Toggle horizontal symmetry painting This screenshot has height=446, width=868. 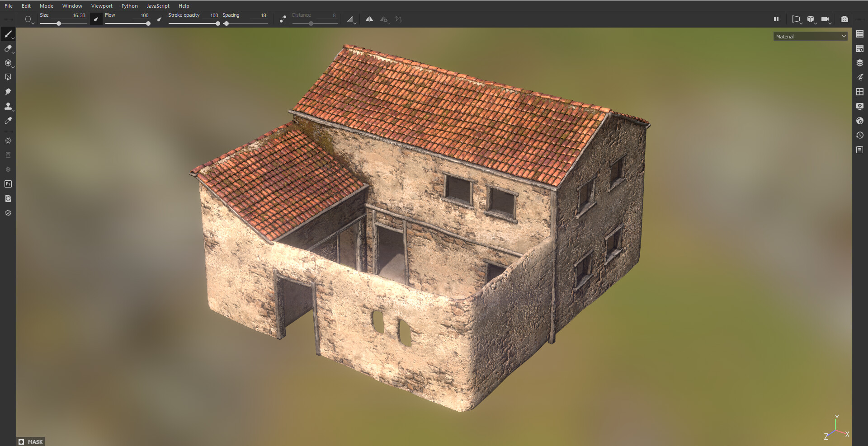pos(369,19)
